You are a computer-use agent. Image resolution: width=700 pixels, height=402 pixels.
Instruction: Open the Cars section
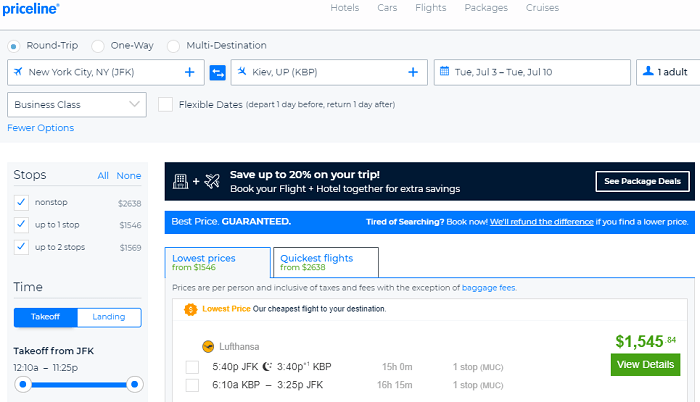(x=387, y=8)
